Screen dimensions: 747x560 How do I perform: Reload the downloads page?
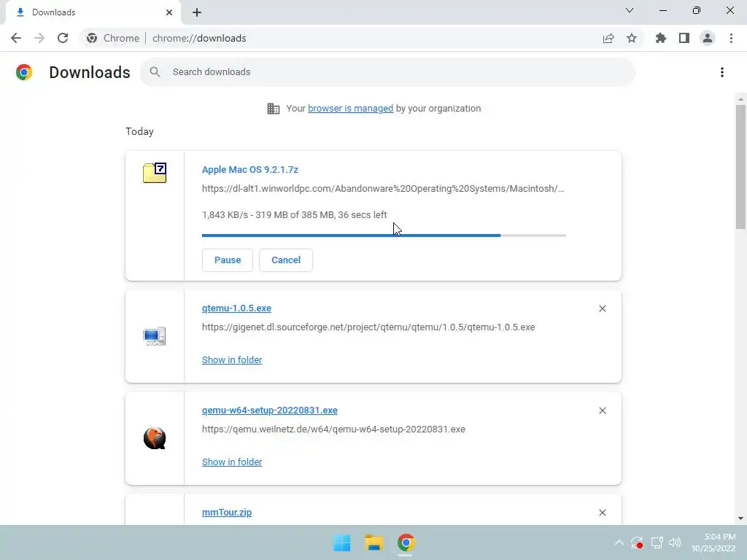tap(63, 38)
